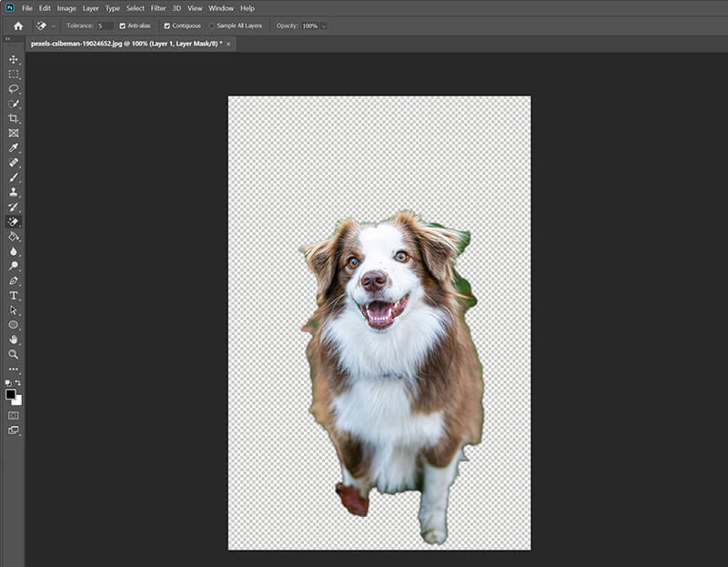
Task: Enable Sample All Layers option
Action: [x=211, y=25]
